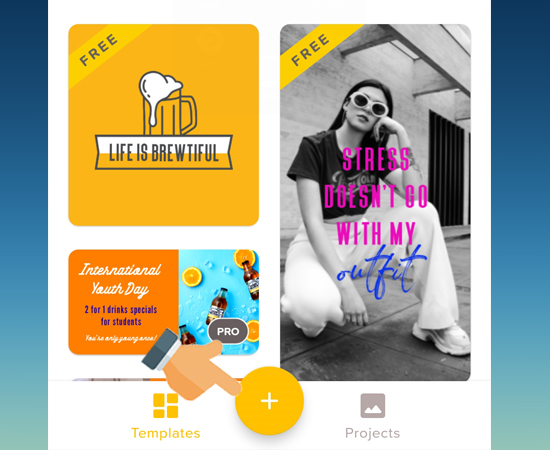Select the pink STRESS headline text
The height and width of the screenshot is (450, 550).
pos(376,159)
